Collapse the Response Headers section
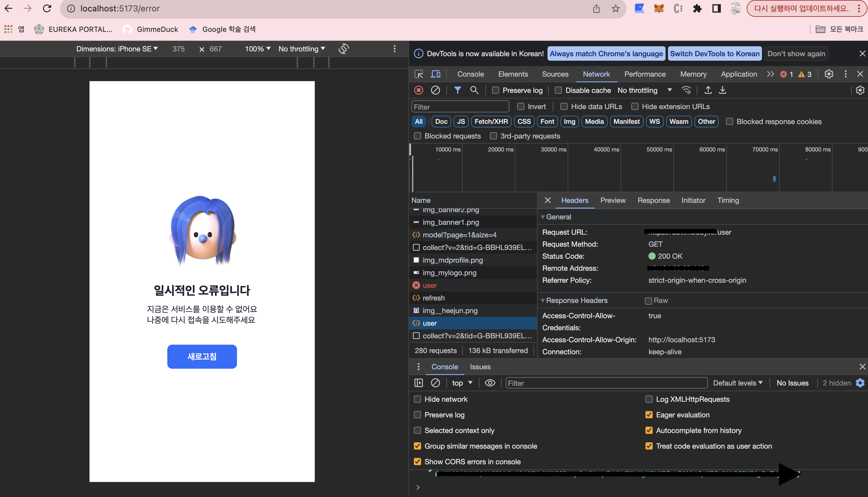This screenshot has height=497, width=868. pyautogui.click(x=577, y=300)
